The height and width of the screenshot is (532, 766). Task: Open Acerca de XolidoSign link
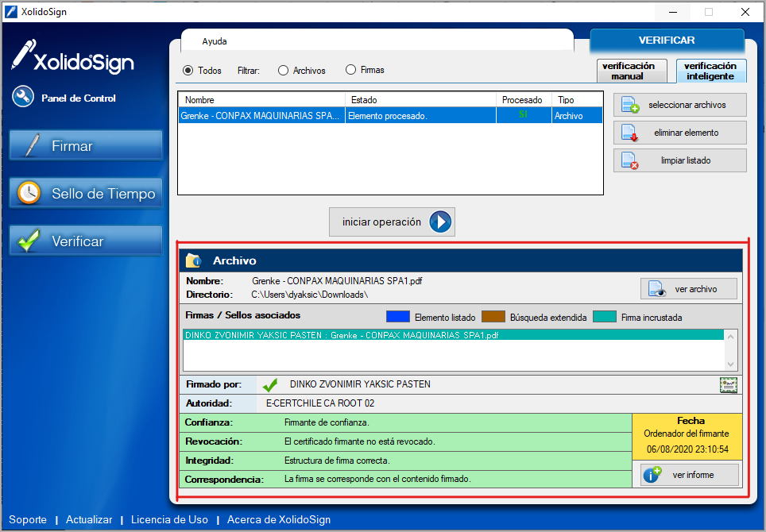pyautogui.click(x=279, y=520)
